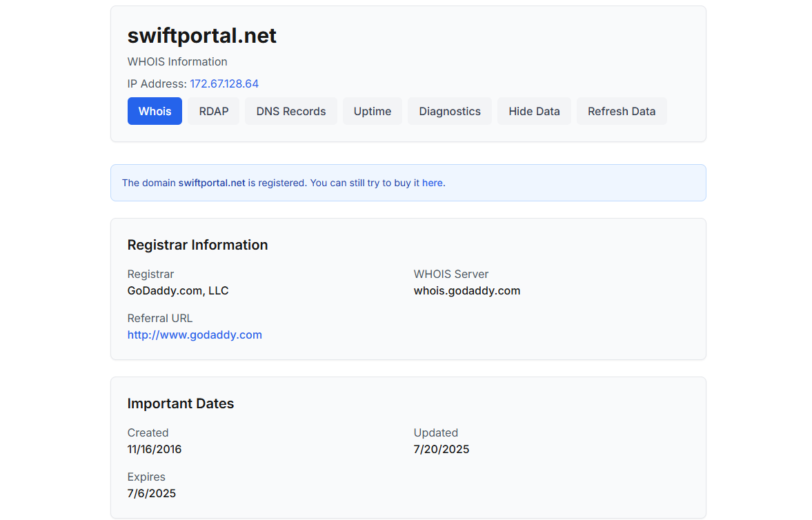812x520 pixels.
Task: Click the Hide Data button
Action: [534, 111]
